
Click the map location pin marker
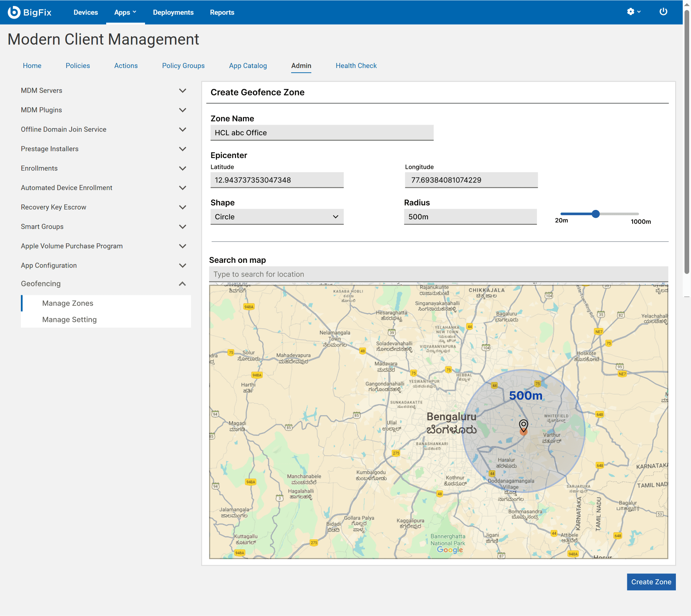click(524, 426)
